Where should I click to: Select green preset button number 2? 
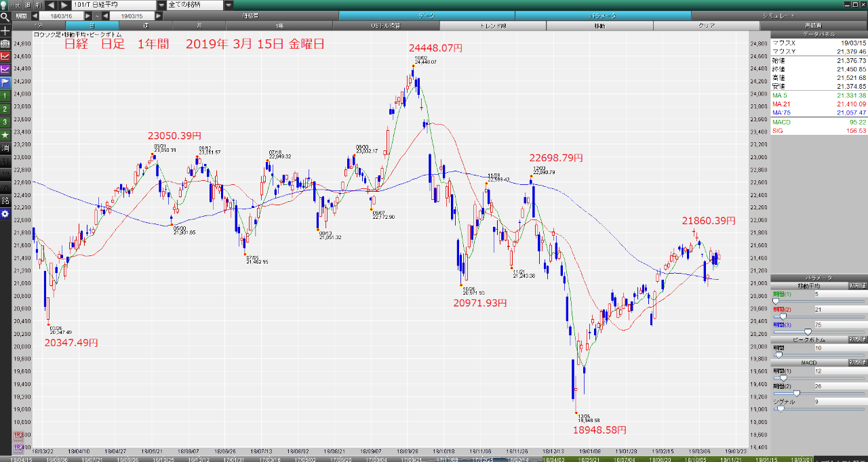click(5, 108)
